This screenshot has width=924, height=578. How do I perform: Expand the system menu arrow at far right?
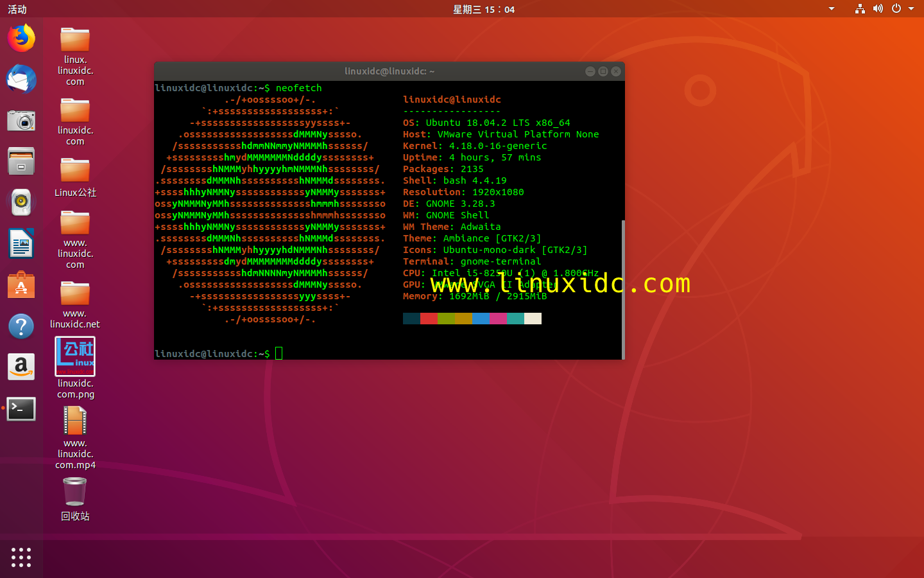911,9
